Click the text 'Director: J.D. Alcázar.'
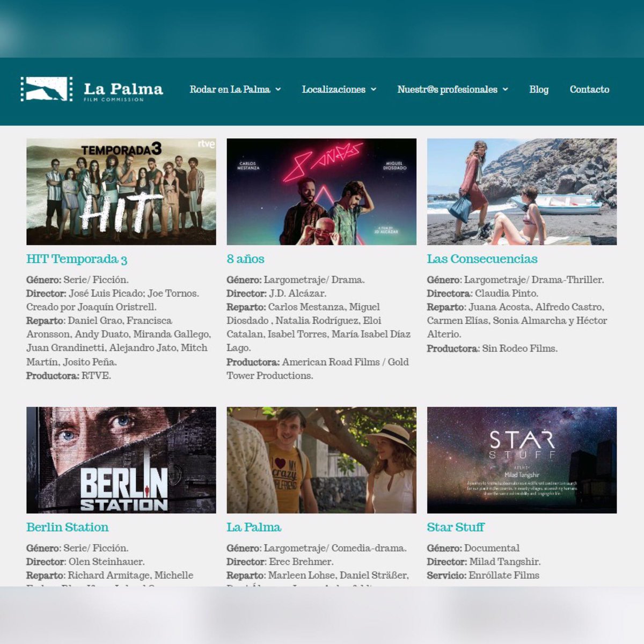The width and height of the screenshot is (644, 644). (x=276, y=294)
